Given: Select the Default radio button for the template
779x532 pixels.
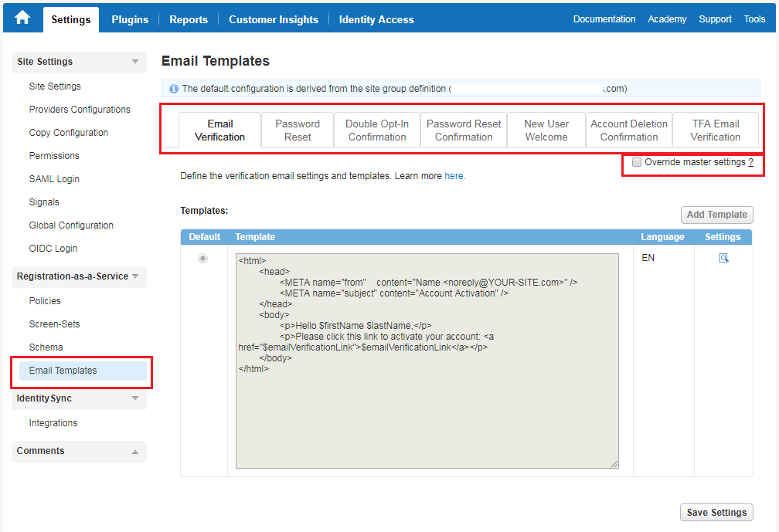Looking at the screenshot, I should click(202, 258).
